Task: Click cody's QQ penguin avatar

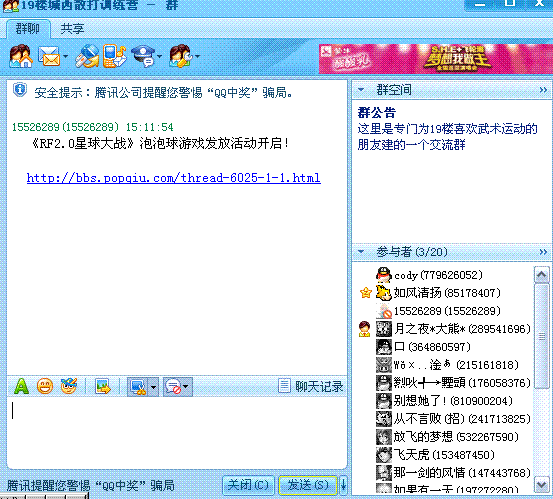Action: pos(384,275)
